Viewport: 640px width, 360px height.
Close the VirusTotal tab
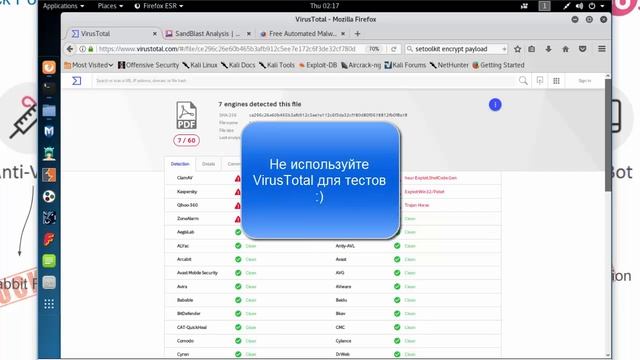pyautogui.click(x=155, y=34)
